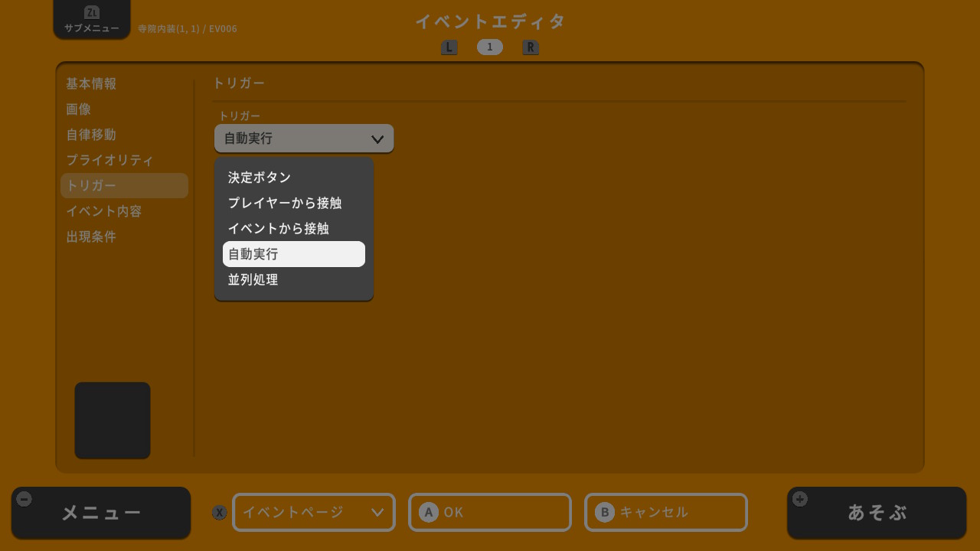Click the X button icon
980x551 pixels.
point(220,513)
